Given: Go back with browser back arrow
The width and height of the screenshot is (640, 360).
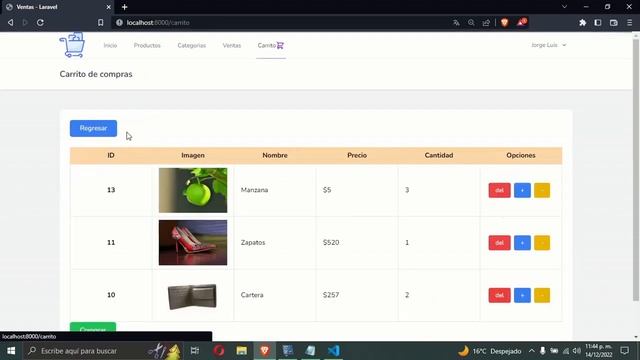Looking at the screenshot, I should [11, 23].
